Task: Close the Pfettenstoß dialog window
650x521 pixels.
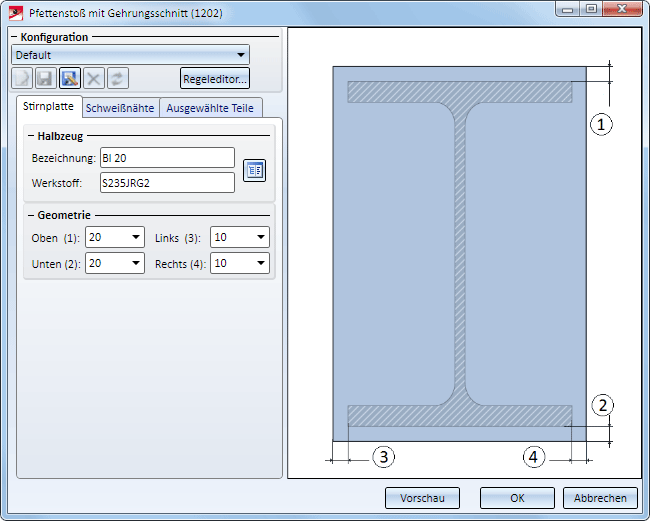Action: click(x=621, y=9)
